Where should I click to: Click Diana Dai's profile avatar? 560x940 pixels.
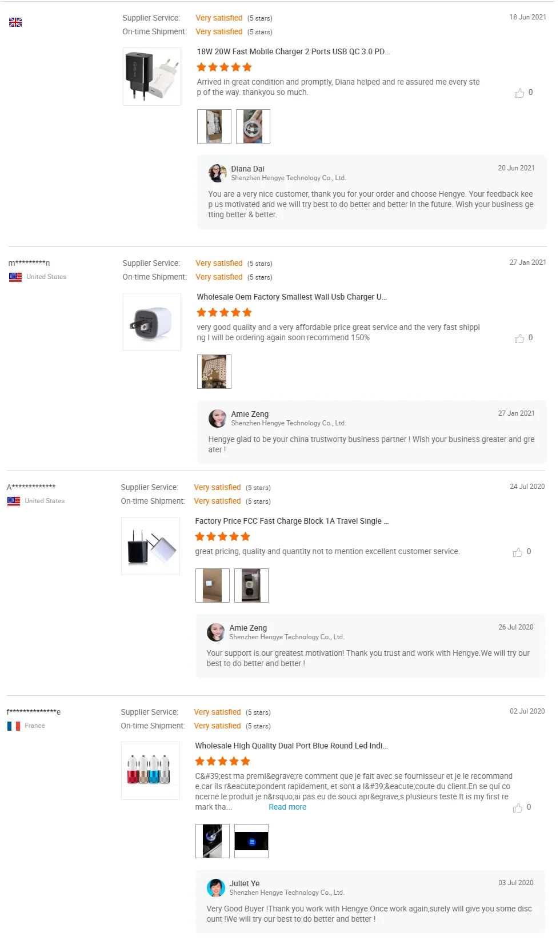pos(217,173)
